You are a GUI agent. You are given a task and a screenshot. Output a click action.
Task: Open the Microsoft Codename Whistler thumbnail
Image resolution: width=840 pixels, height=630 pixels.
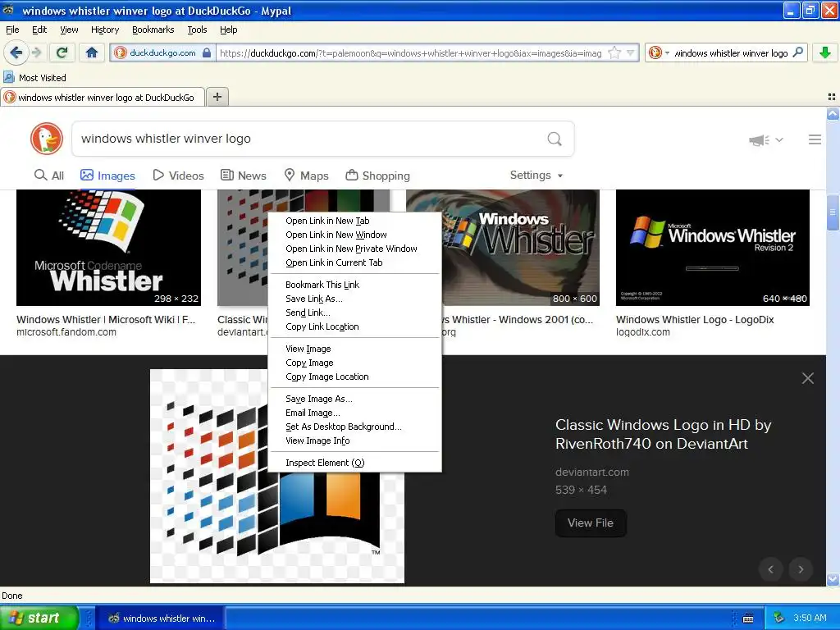point(109,248)
